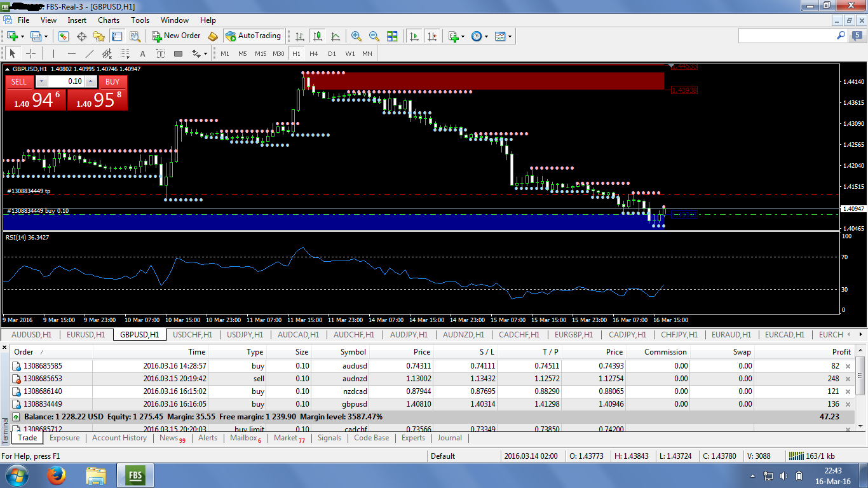This screenshot has width=868, height=488.
Task: Expand the Templates dropdown arrow
Action: pyautogui.click(x=510, y=36)
